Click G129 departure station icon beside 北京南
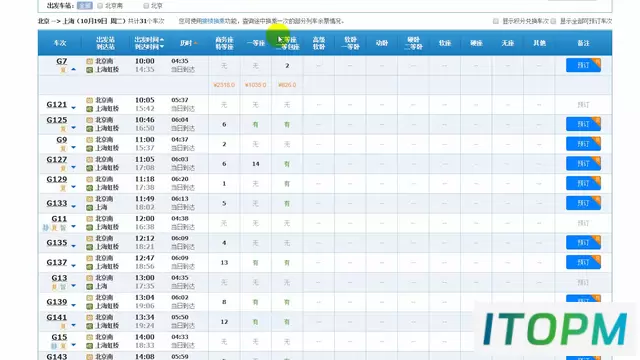The width and height of the screenshot is (640, 360). (89, 180)
